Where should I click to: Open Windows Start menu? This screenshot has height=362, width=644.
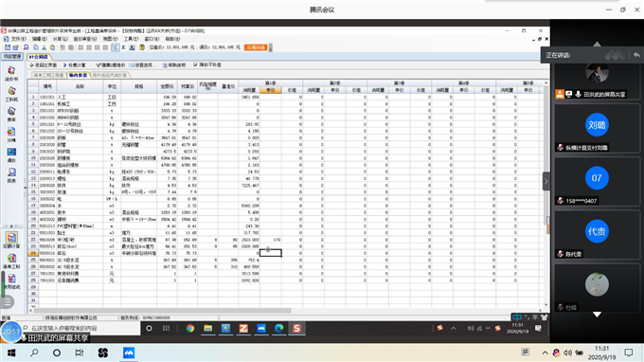(x=11, y=353)
